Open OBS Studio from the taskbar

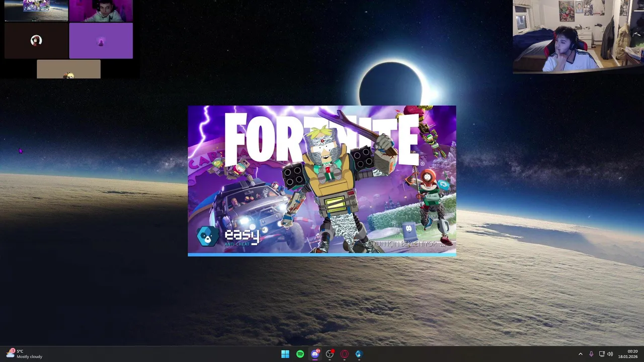(330, 354)
